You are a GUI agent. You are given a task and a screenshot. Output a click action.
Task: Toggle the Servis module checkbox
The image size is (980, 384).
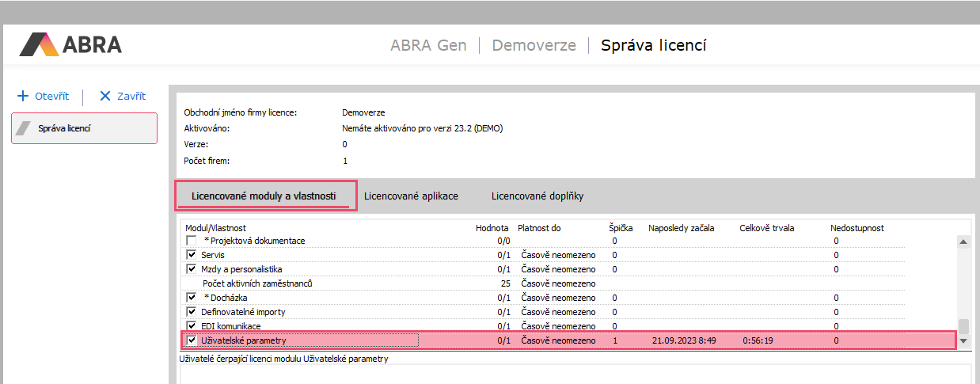click(x=191, y=255)
